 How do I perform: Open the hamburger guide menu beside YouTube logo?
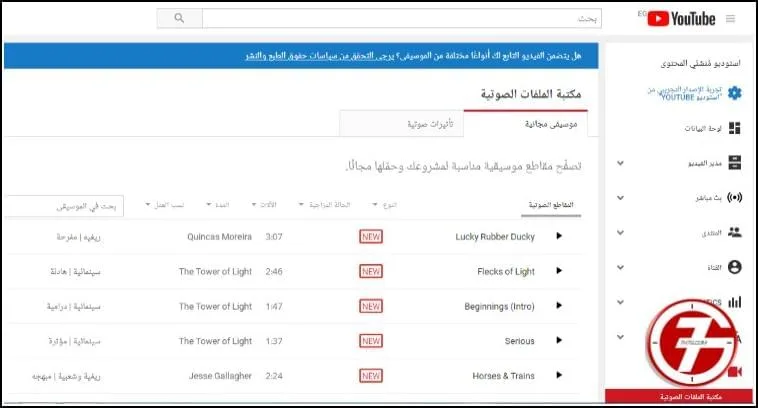[730, 19]
